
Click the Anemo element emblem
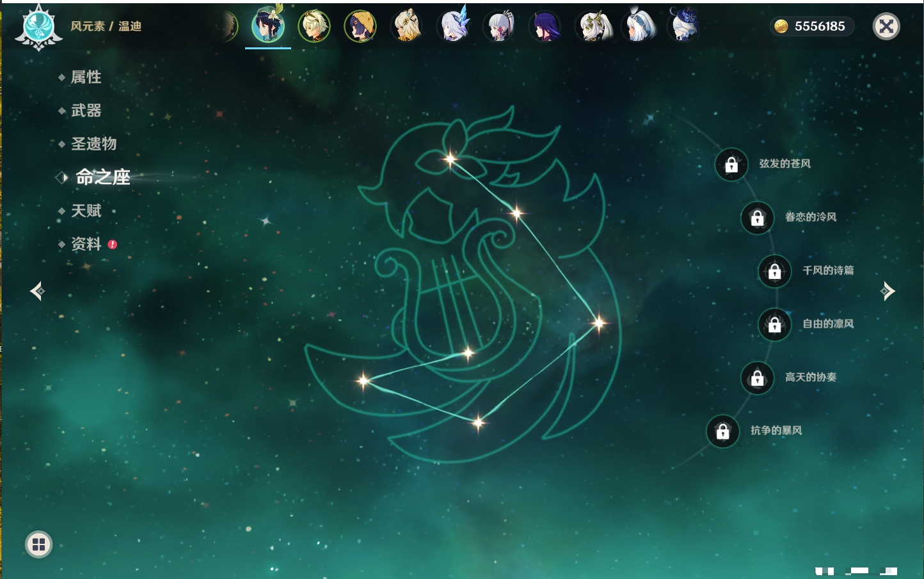38,28
